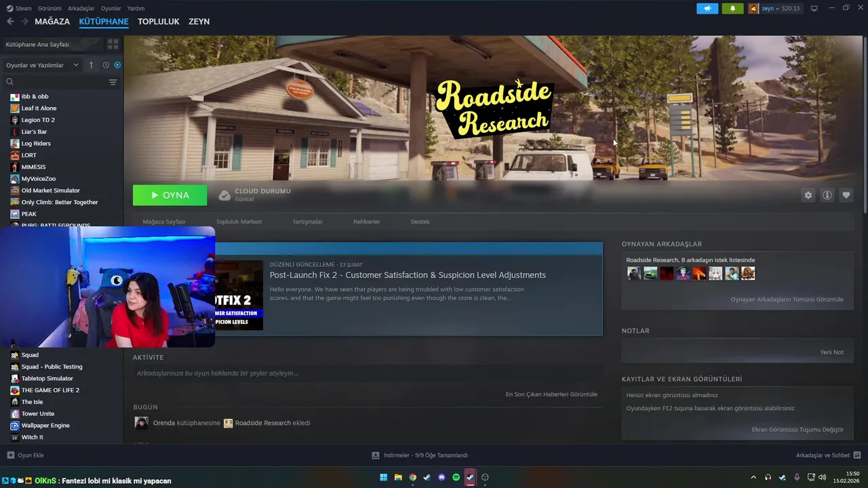Click En Son Çıkan Haberleri Görüntüle
Screen dimensions: 868x488
click(551, 394)
